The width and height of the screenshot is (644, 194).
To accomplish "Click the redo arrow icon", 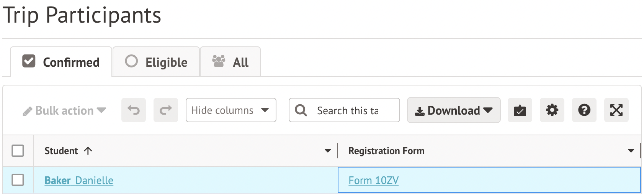I will click(166, 110).
